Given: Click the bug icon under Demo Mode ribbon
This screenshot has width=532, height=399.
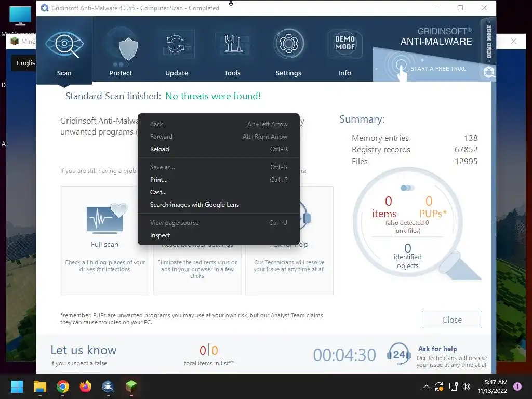Looking at the screenshot, I should [489, 72].
